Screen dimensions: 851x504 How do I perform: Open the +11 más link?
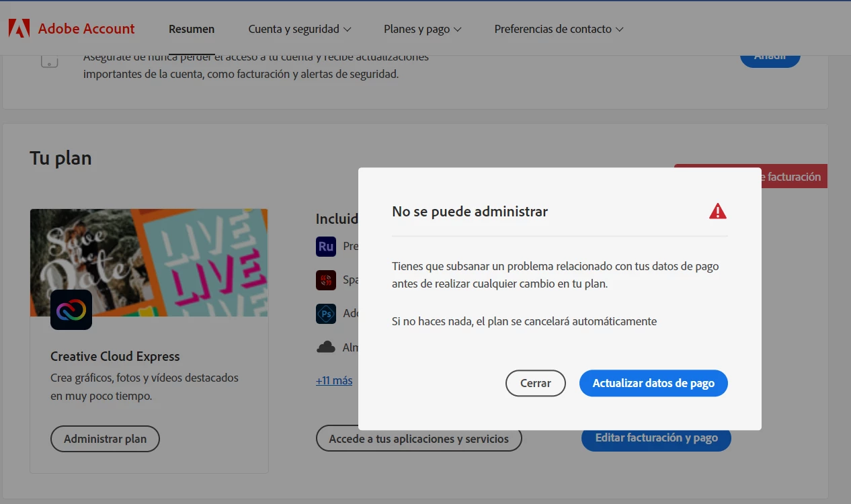point(334,380)
